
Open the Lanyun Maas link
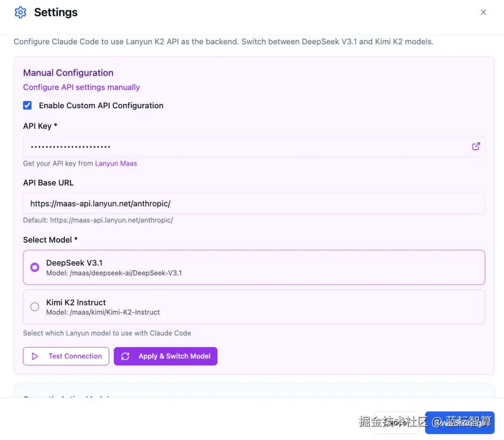pyautogui.click(x=116, y=163)
